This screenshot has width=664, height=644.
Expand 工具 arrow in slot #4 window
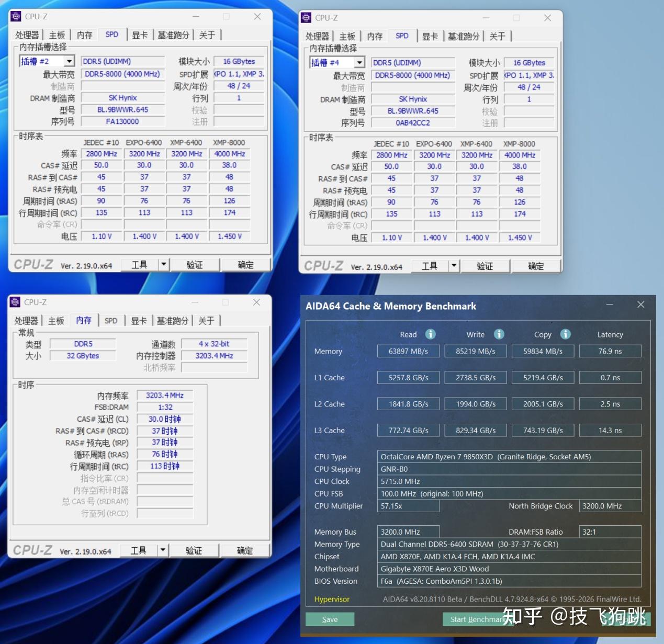[454, 266]
